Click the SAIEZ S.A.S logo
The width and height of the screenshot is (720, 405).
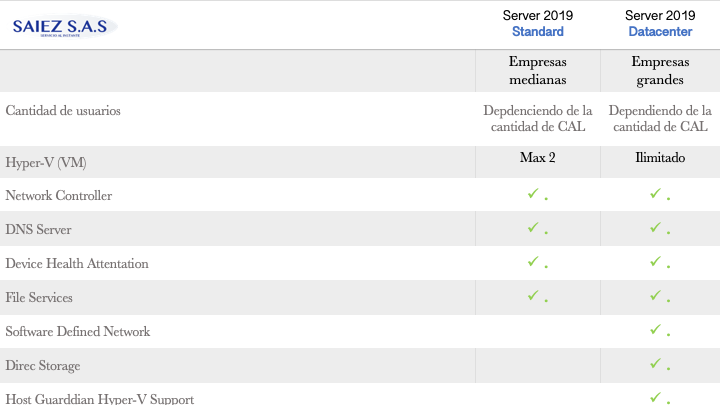(64, 27)
